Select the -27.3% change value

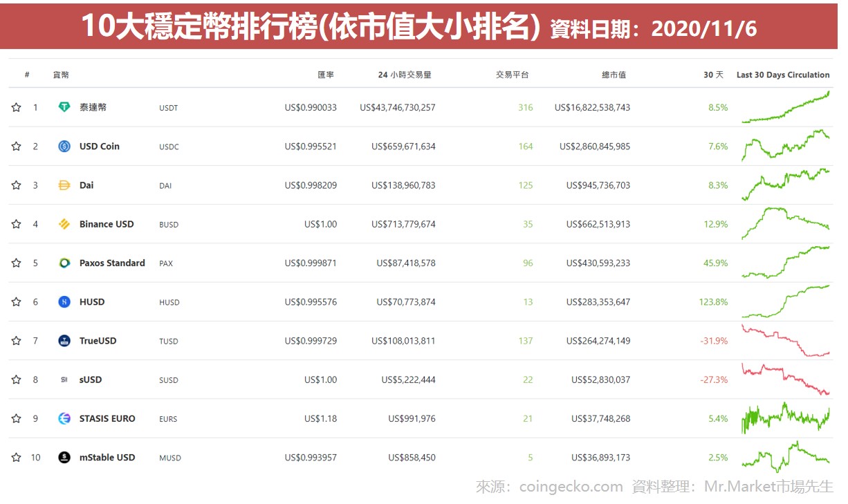tap(715, 380)
